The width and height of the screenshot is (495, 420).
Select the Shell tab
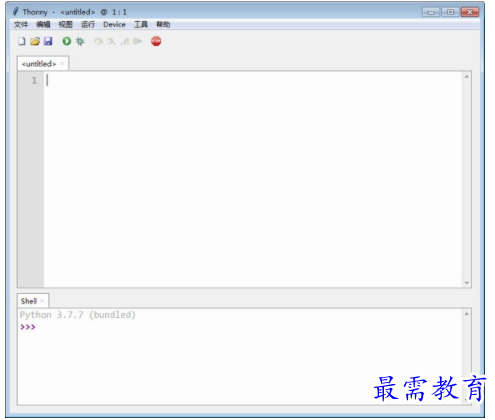29,301
